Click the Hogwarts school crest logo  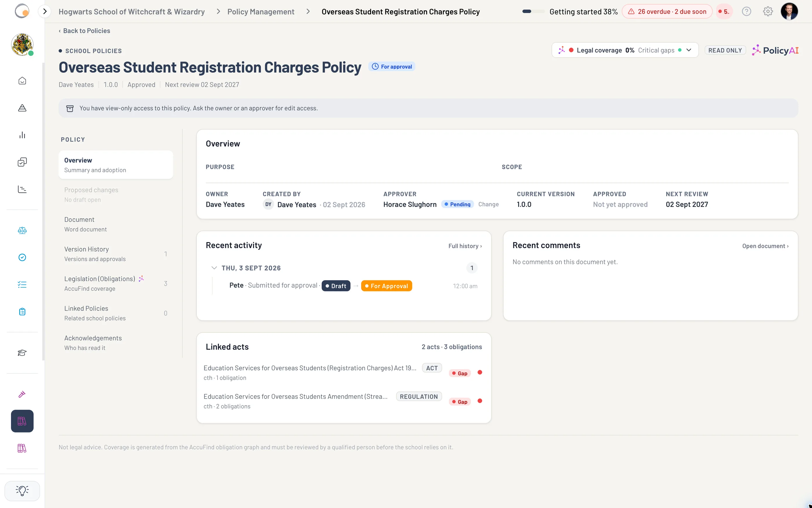coord(22,44)
